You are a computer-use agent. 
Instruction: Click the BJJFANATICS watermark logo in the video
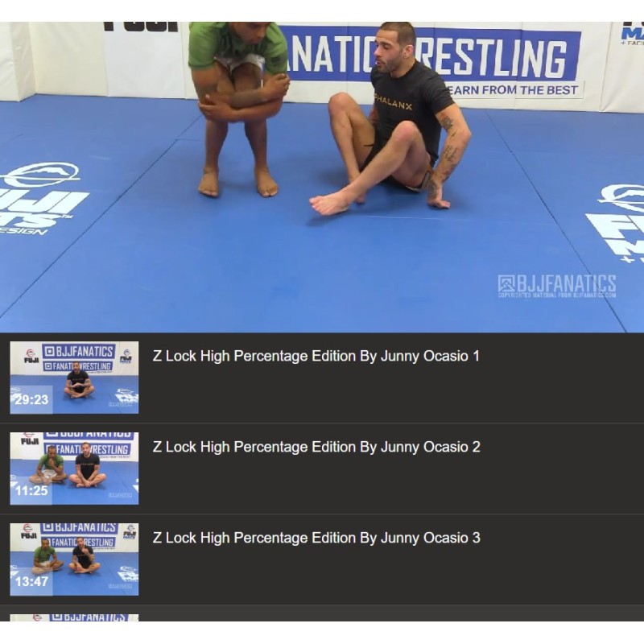[557, 286]
